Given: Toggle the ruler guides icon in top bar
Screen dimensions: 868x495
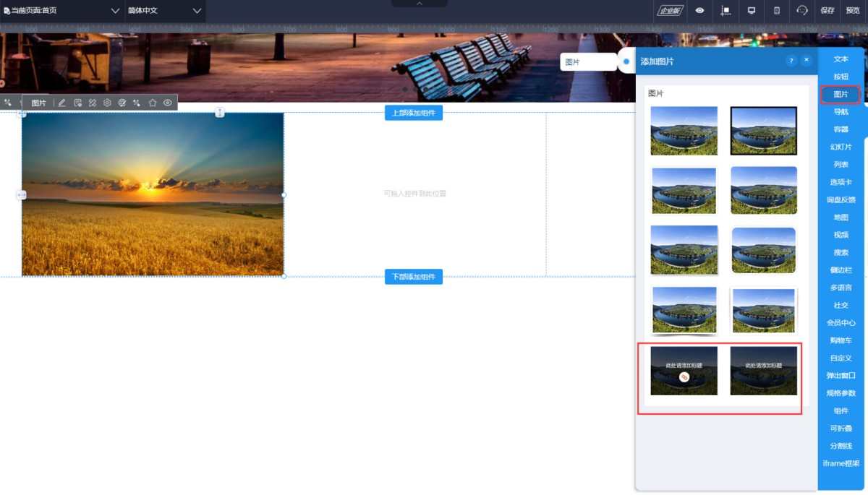Looking at the screenshot, I should point(726,11).
